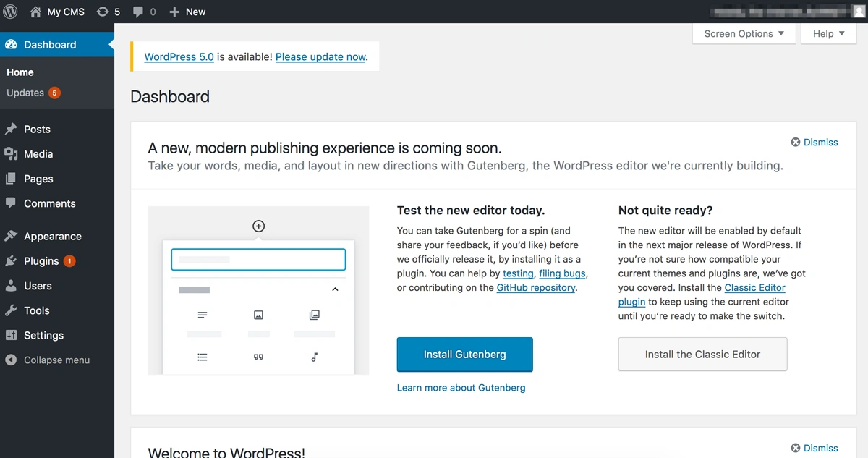The width and height of the screenshot is (868, 458).
Task: Click the paragraph block icon in preview
Action: tap(203, 315)
